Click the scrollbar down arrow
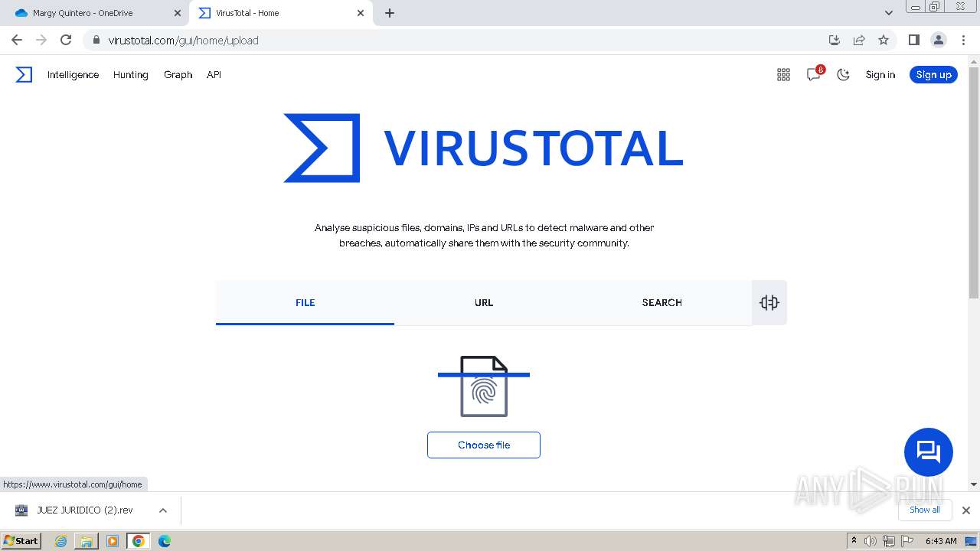 [974, 484]
